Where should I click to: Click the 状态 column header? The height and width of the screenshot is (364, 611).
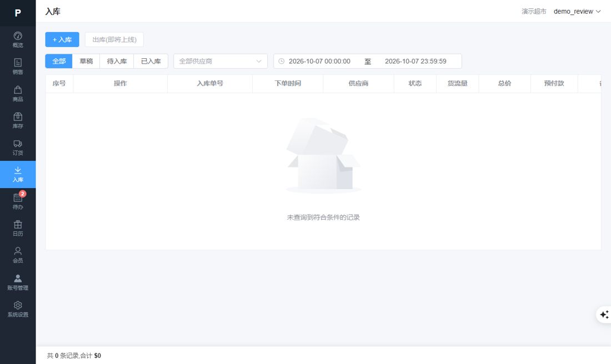coord(415,83)
